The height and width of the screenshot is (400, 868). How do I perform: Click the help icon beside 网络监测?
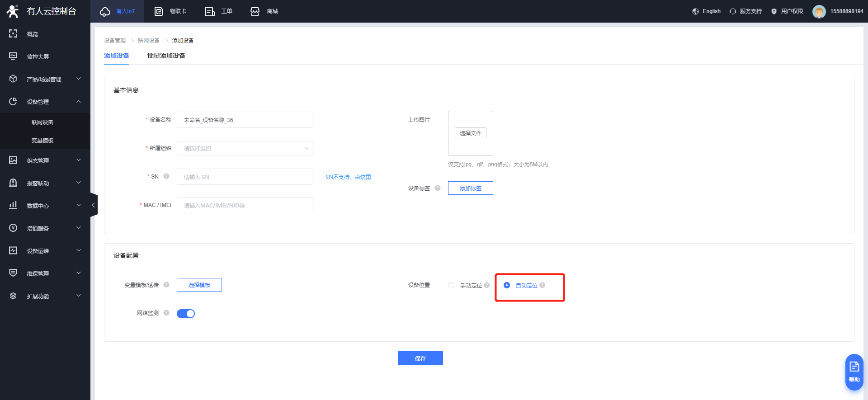[166, 313]
